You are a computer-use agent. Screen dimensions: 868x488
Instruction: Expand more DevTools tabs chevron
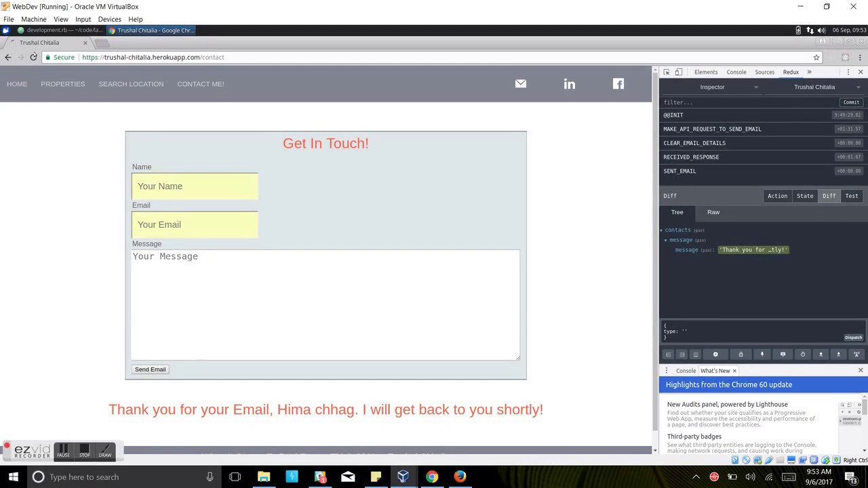click(x=809, y=72)
